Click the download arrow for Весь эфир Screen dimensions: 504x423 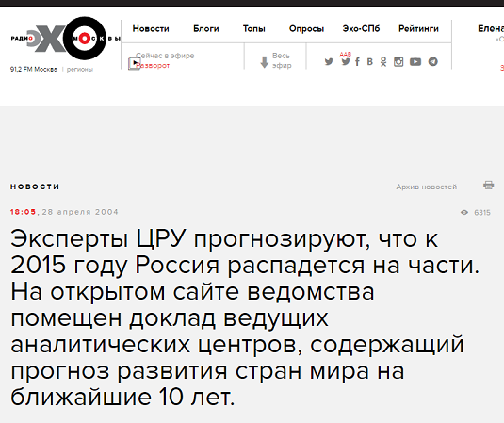[264, 62]
